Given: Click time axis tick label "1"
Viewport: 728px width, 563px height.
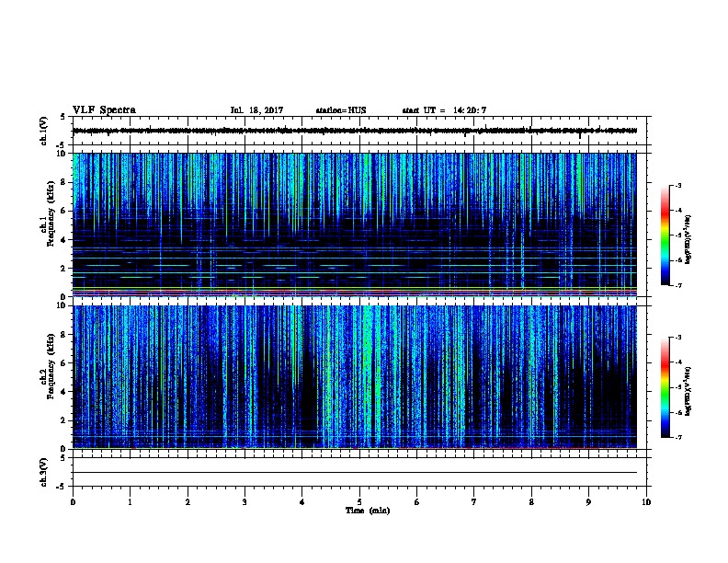Looking at the screenshot, I should click(x=130, y=502).
